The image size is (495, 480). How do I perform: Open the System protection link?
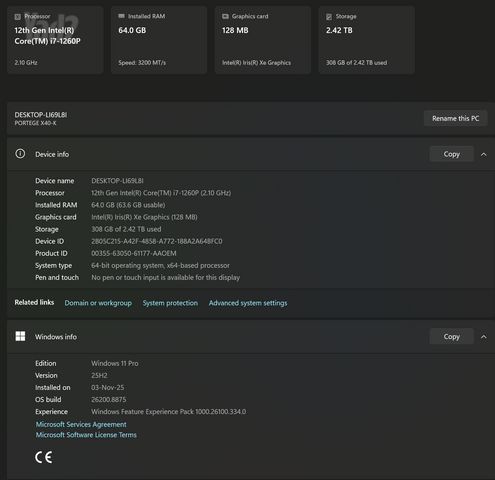[x=170, y=303]
